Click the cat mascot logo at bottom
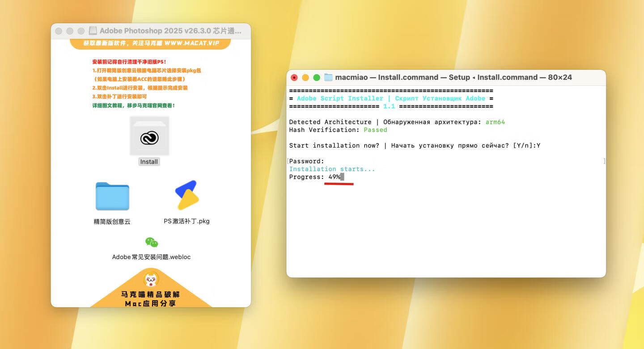644x349 pixels. (151, 280)
